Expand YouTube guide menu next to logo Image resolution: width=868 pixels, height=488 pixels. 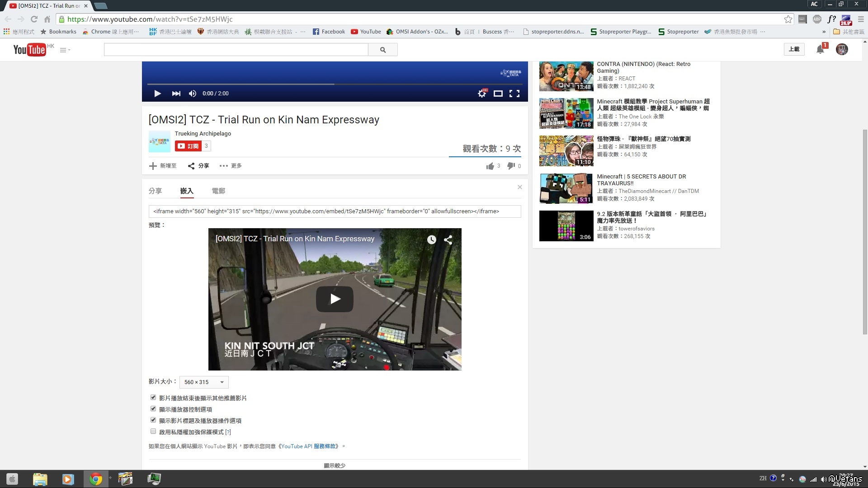pos(65,50)
